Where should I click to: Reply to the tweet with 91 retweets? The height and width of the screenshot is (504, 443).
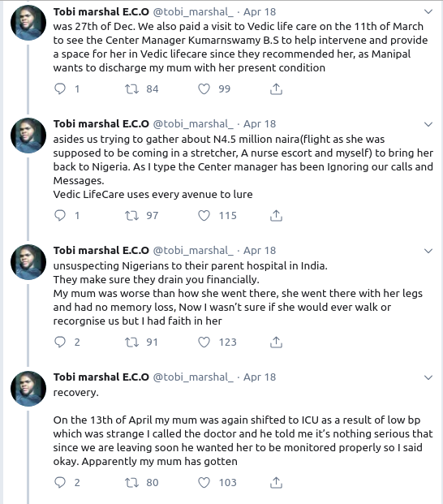[60, 342]
